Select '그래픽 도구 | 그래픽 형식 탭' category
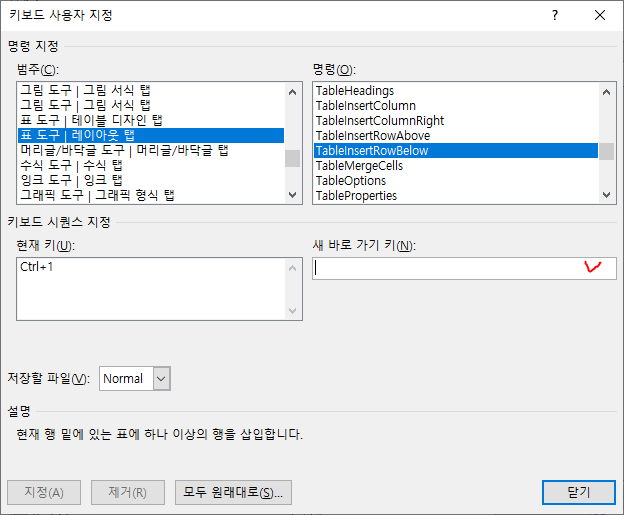Screen dimensions: 624x515 [151, 195]
